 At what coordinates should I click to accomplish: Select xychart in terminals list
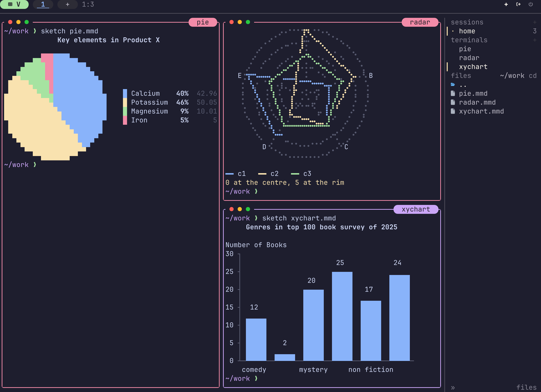[x=473, y=67]
